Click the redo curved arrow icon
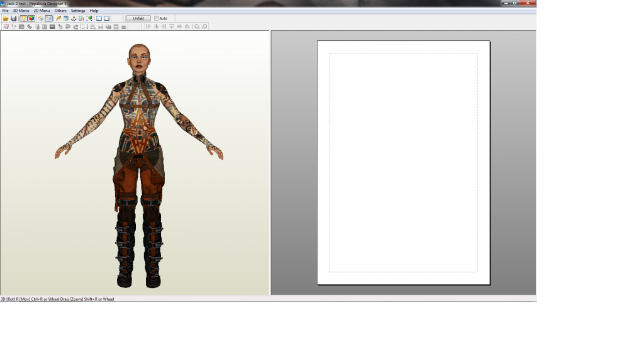Screen dimensions: 644x361 click(x=75, y=26)
